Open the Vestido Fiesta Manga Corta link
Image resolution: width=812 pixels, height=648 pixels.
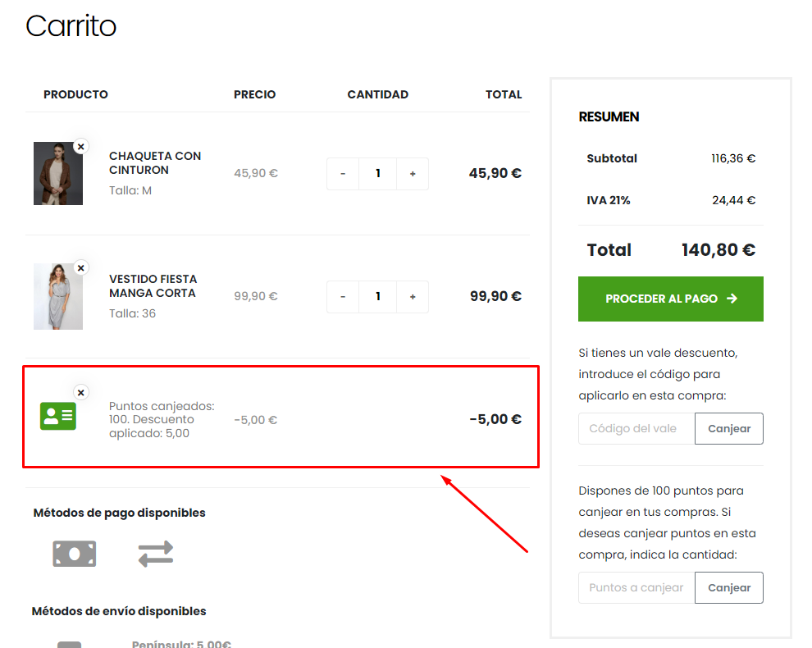(x=153, y=286)
